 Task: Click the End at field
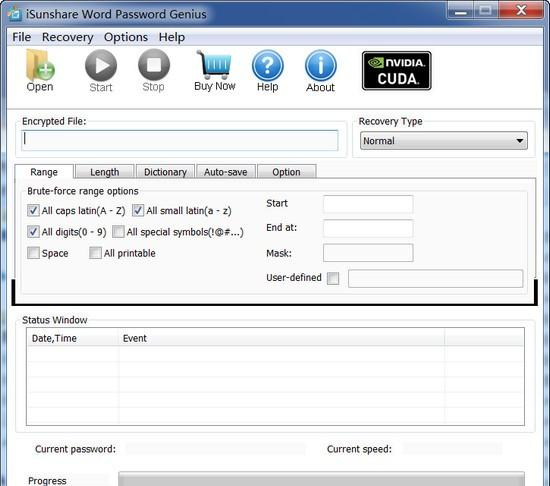[x=368, y=229]
